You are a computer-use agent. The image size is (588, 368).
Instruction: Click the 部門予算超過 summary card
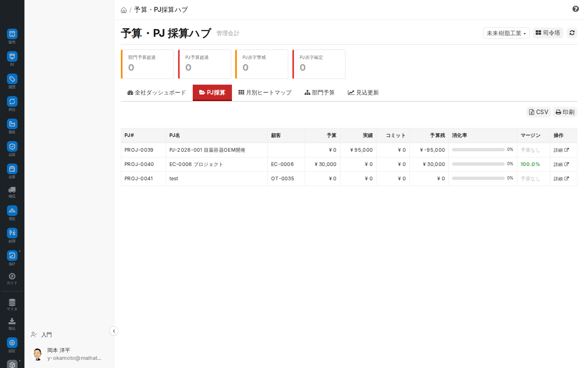coord(147,64)
